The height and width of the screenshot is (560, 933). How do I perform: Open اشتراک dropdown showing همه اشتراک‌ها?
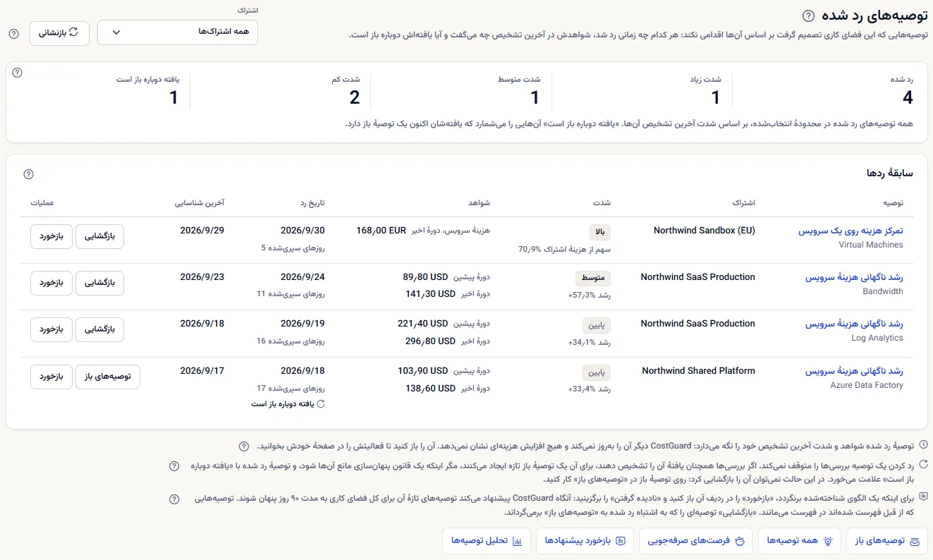[x=178, y=32]
